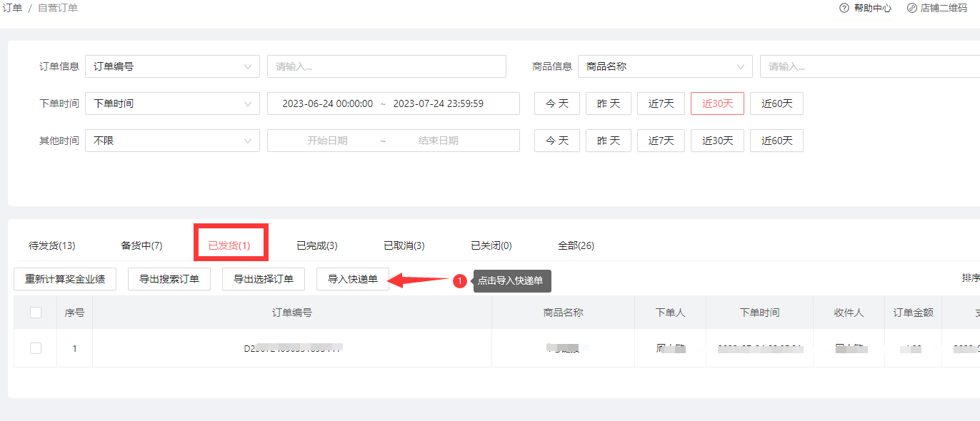Select the checkbox for order row 1
This screenshot has height=421, width=980.
[36, 348]
